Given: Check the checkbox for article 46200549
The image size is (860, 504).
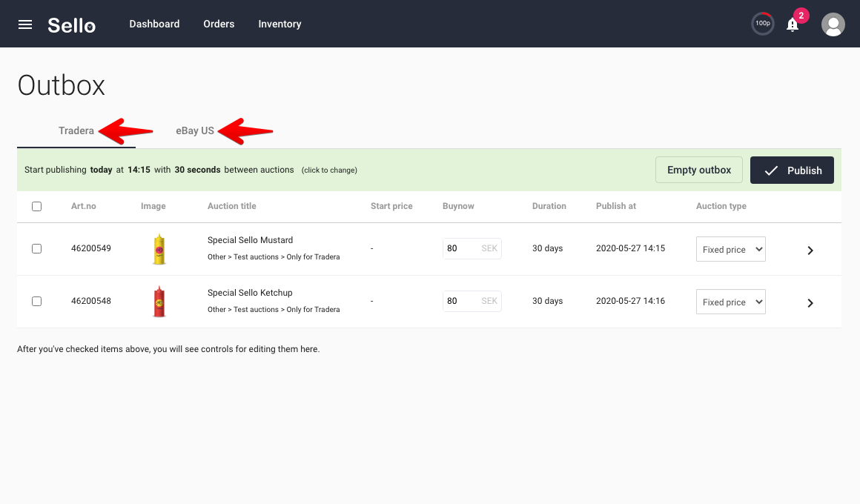Looking at the screenshot, I should pyautogui.click(x=37, y=248).
